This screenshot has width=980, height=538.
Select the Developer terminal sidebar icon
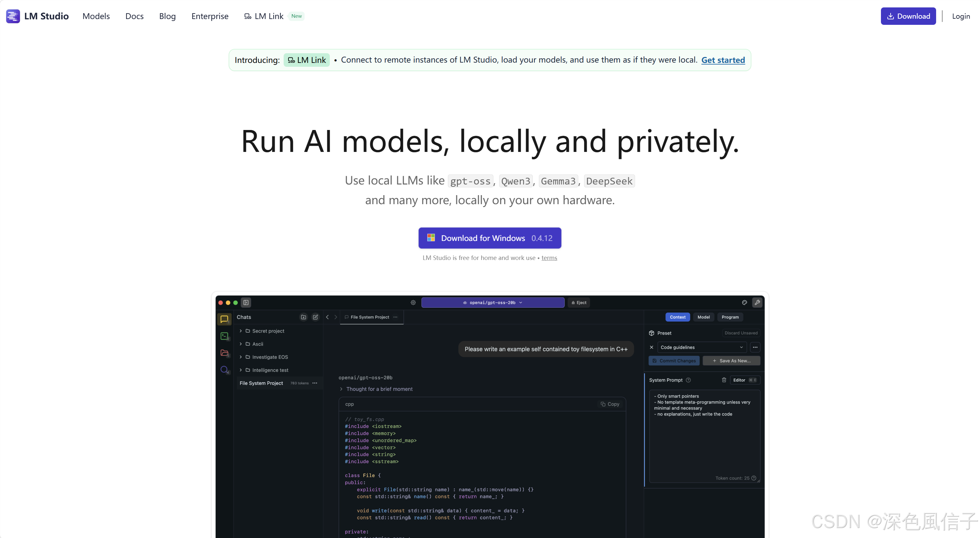[x=225, y=336]
